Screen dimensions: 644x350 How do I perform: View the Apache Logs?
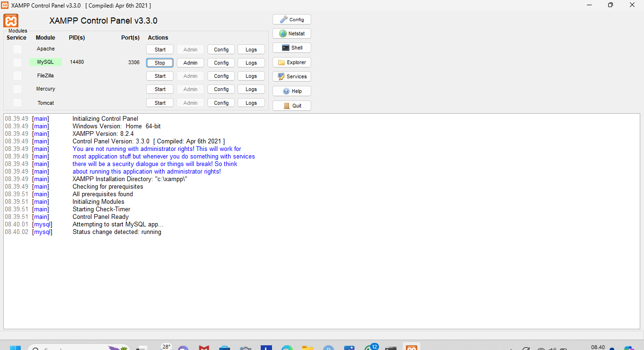[251, 50]
